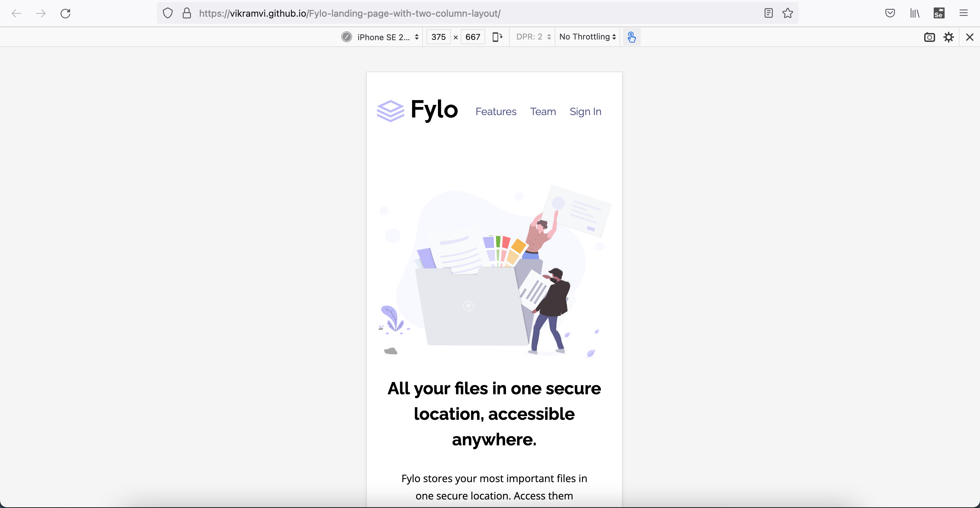This screenshot has width=980, height=508.
Task: Expand the DPR 2 settings dropdown
Action: pyautogui.click(x=532, y=37)
